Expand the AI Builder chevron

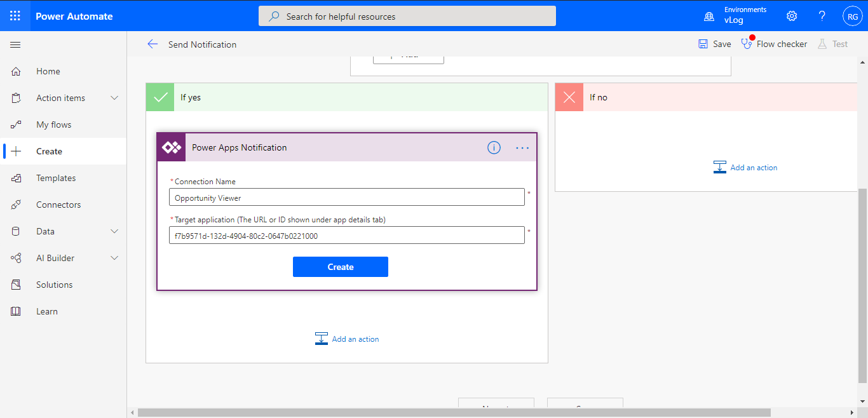[115, 258]
